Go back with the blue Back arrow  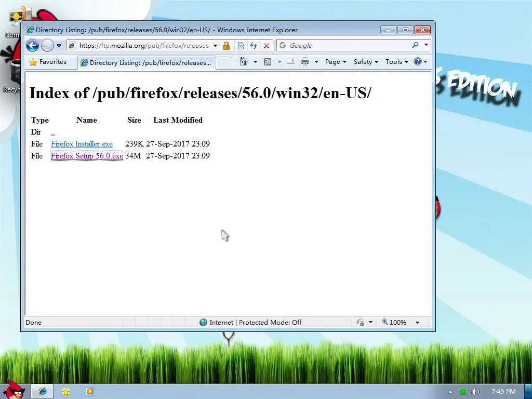click(33, 46)
